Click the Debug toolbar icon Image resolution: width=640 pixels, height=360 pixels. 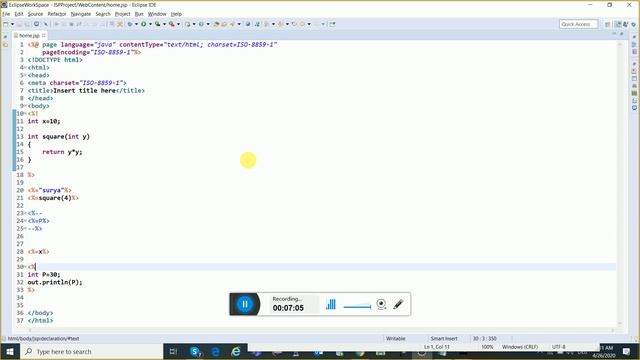pyautogui.click(x=130, y=24)
